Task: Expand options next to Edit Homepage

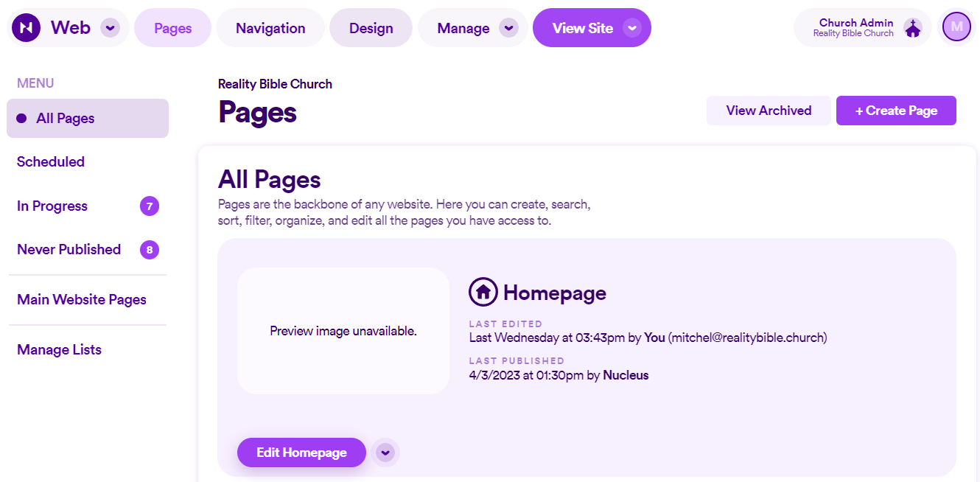Action: (385, 453)
